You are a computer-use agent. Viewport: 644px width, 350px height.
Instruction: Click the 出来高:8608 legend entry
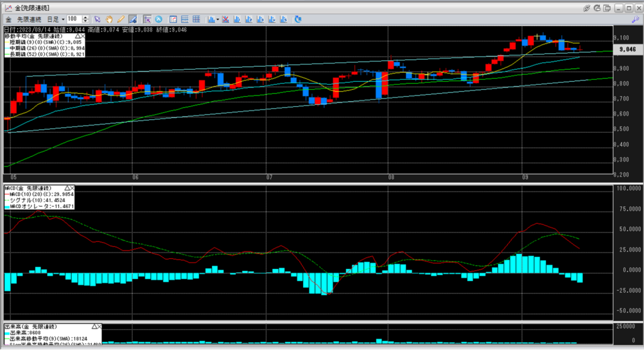pyautogui.click(x=23, y=333)
